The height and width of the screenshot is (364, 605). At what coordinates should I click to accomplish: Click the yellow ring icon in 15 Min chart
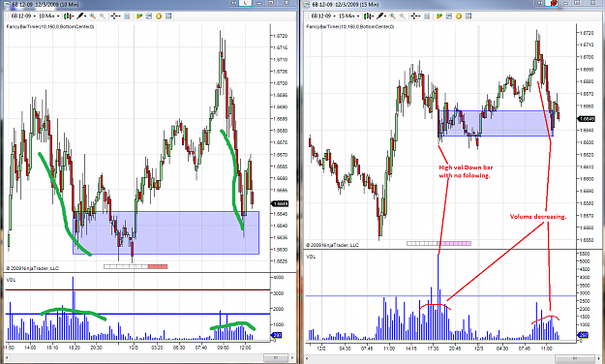click(x=459, y=16)
